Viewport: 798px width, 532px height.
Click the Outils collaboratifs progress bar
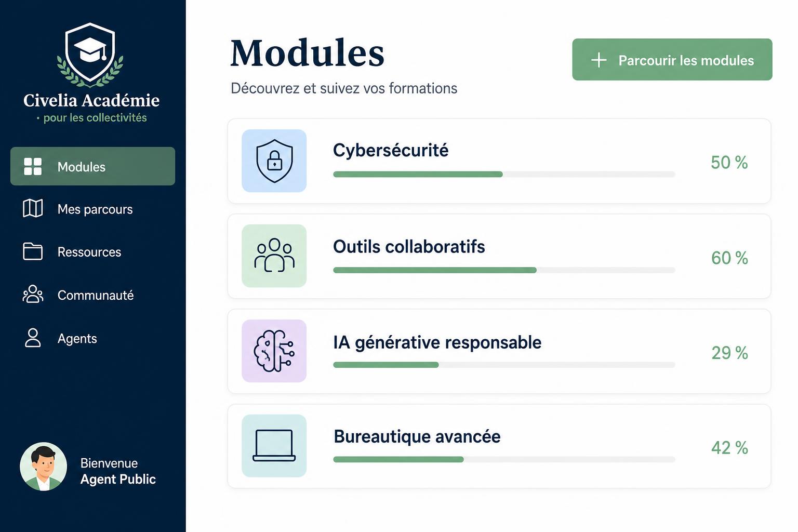504,270
